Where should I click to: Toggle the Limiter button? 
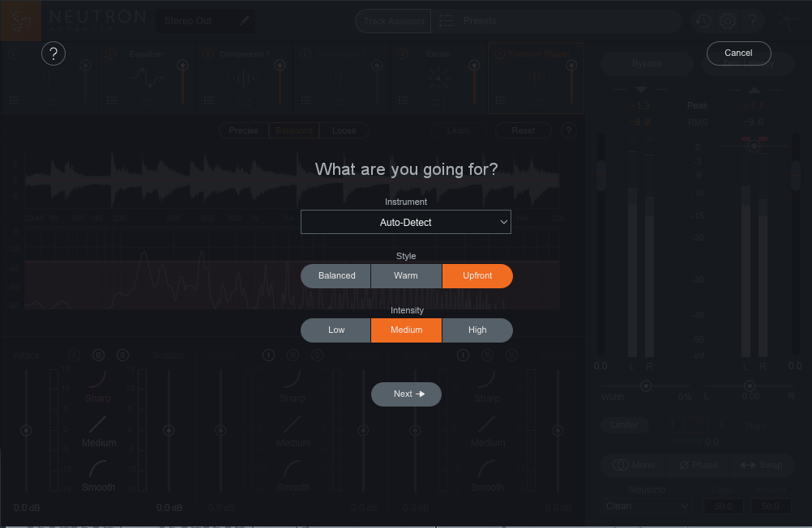coord(625,424)
